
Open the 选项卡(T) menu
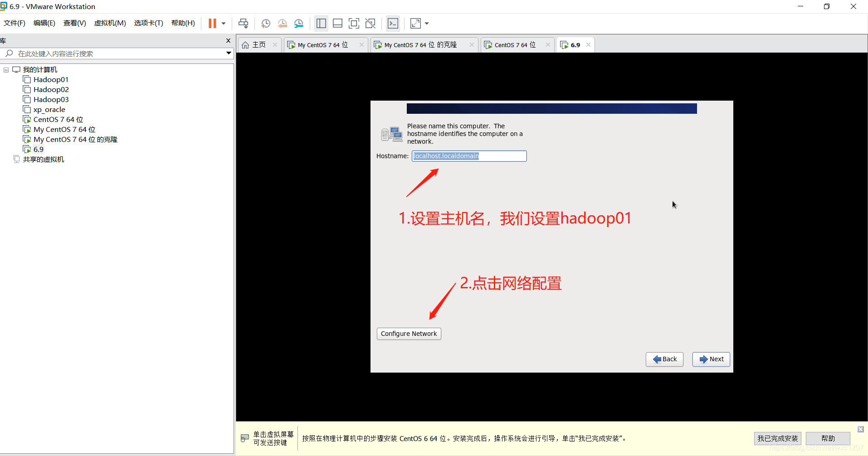coord(149,23)
